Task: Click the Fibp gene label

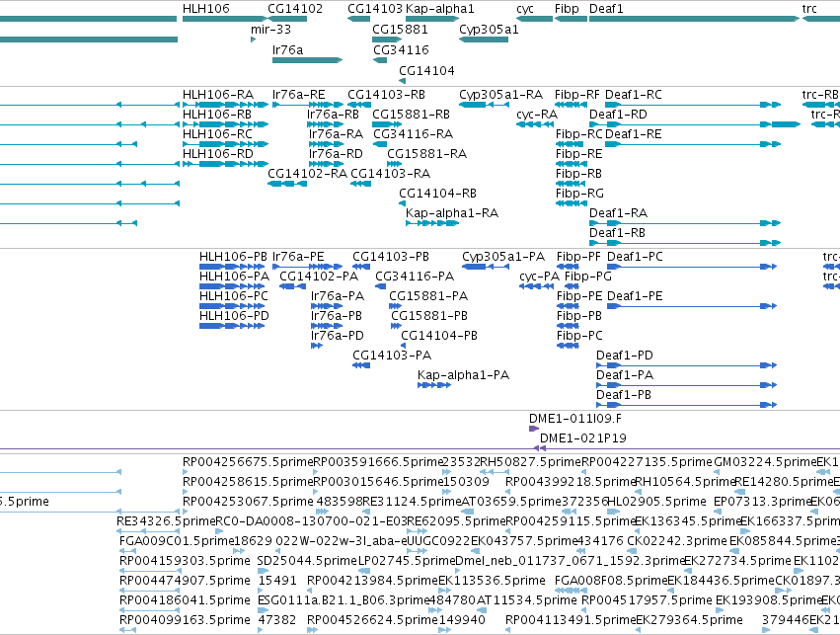Action: (567, 9)
